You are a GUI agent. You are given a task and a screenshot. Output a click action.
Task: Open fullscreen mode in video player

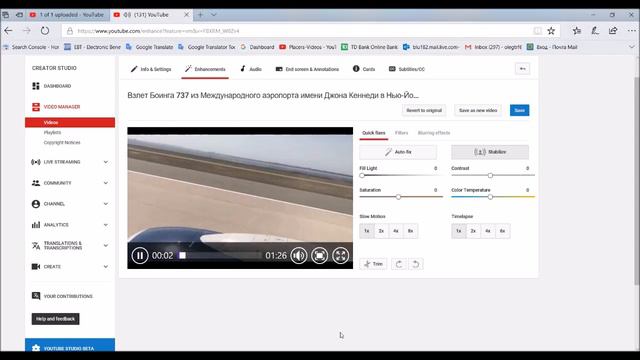340,256
